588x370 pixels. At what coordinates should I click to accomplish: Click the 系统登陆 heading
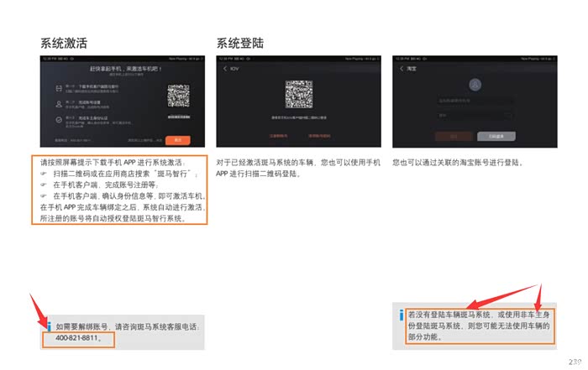point(240,43)
